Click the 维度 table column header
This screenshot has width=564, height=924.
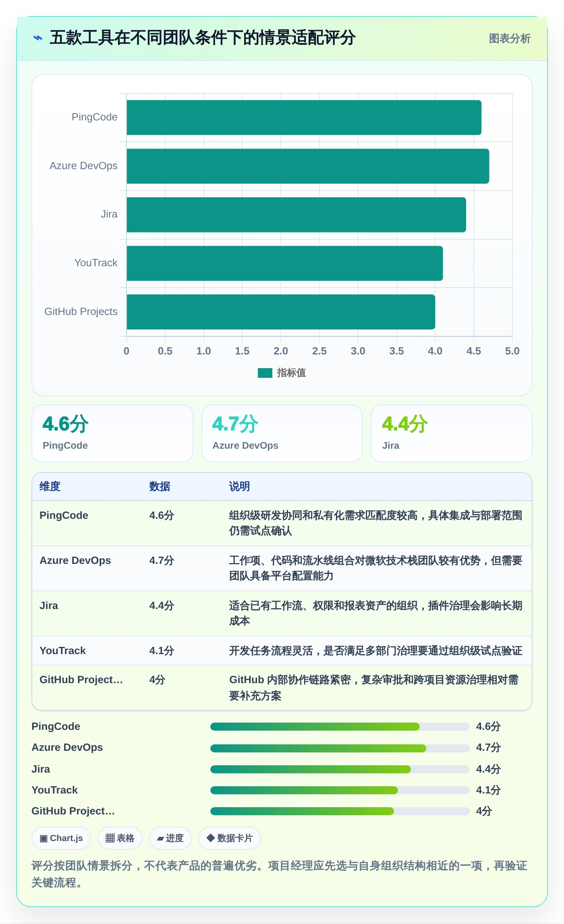click(x=50, y=487)
